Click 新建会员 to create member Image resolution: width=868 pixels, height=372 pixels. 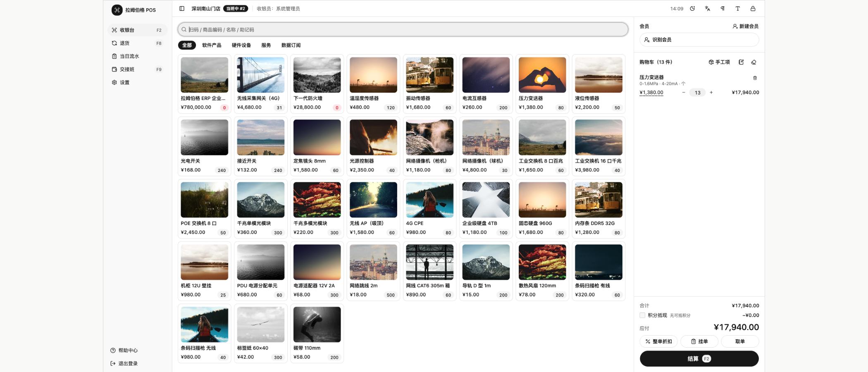746,26
